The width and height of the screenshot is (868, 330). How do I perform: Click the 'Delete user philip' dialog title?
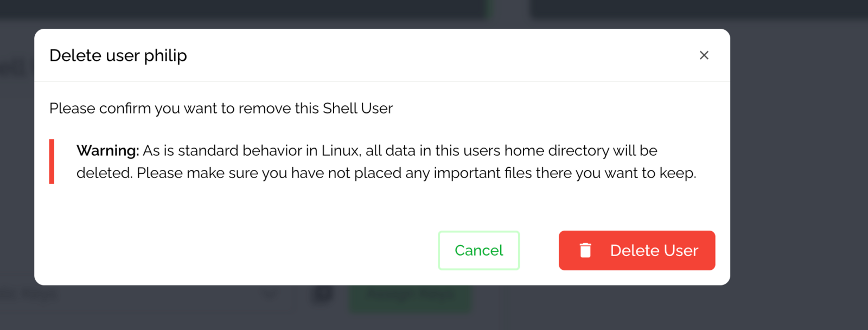pyautogui.click(x=118, y=55)
